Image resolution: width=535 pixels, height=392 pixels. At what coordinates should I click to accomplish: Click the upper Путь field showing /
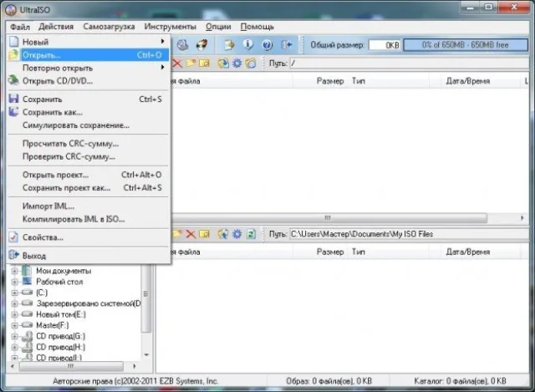pos(410,64)
